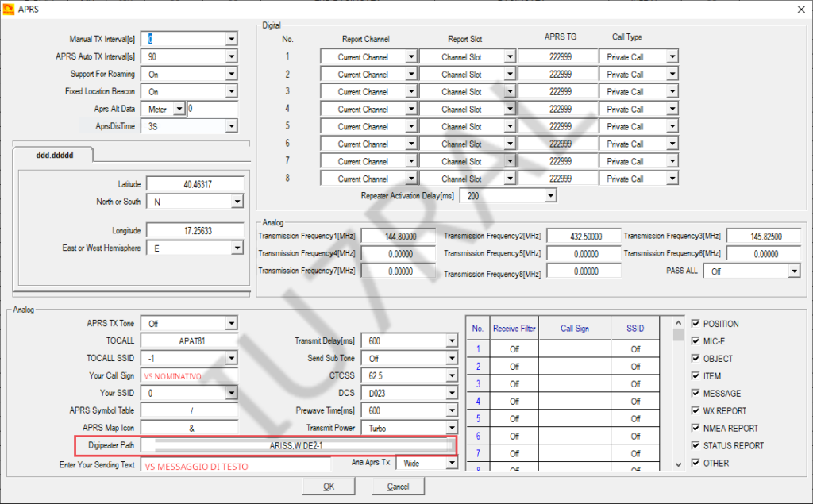Open the Aprs Alt Data Meter unit dropdown
This screenshot has width=813, height=504.
coord(179,109)
